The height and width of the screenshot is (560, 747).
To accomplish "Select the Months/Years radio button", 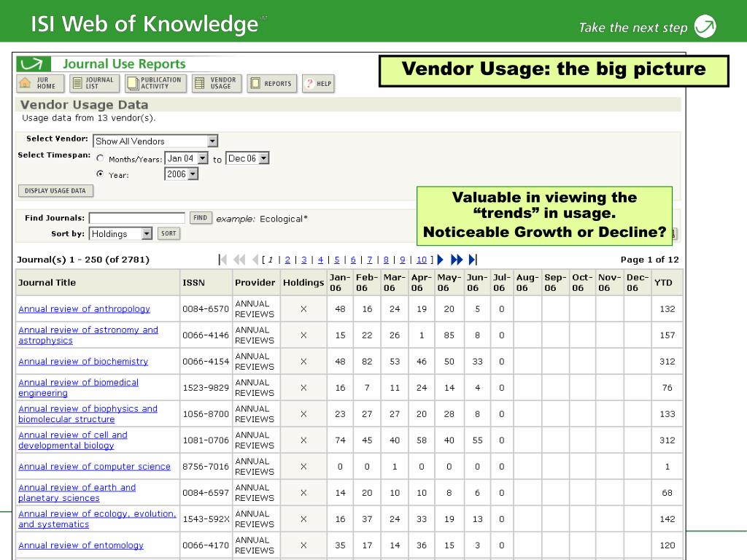I will pos(100,158).
